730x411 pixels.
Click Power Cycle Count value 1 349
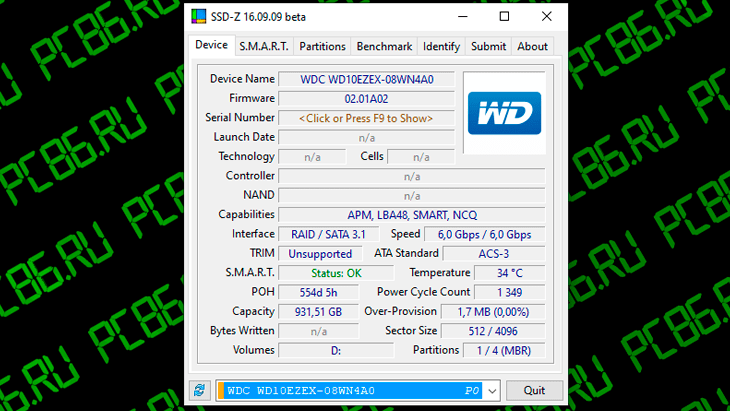[x=510, y=293]
